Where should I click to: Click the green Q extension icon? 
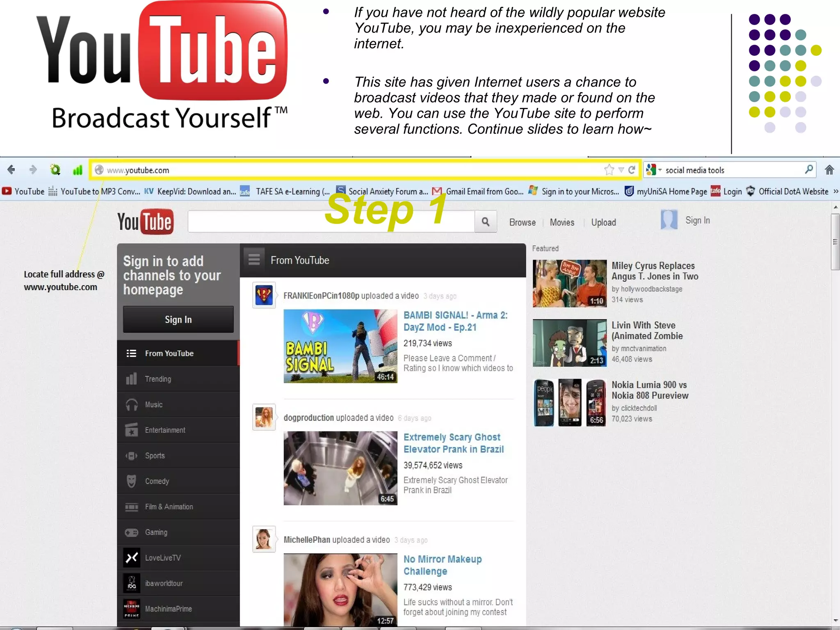click(55, 169)
